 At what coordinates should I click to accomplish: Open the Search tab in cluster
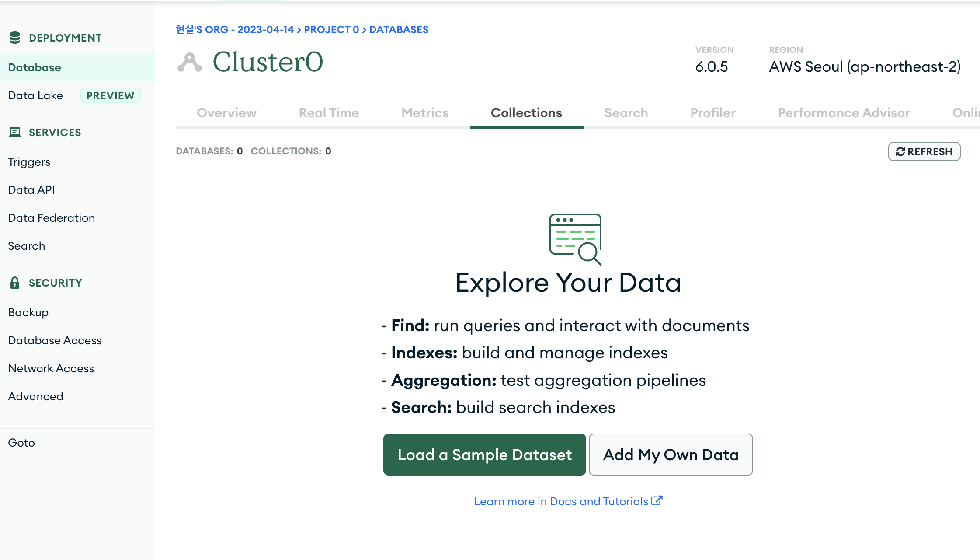(626, 113)
